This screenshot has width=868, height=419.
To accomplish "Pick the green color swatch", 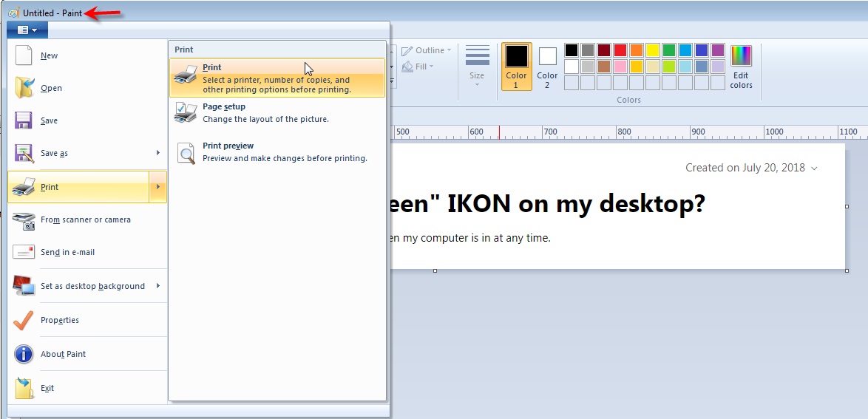I will [669, 50].
